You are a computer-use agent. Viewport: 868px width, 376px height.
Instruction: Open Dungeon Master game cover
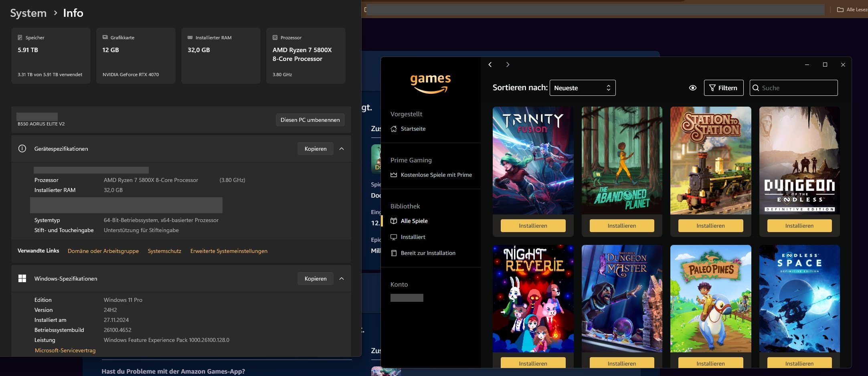(622, 299)
